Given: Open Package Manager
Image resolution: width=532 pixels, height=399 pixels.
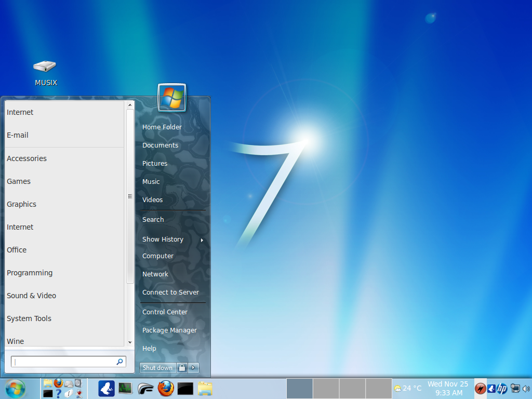Looking at the screenshot, I should (172, 330).
